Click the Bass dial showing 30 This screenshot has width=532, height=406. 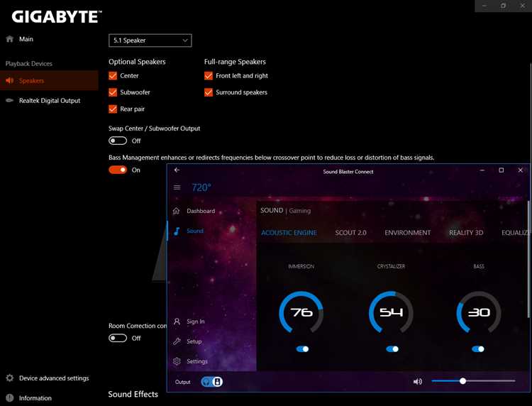point(478,312)
